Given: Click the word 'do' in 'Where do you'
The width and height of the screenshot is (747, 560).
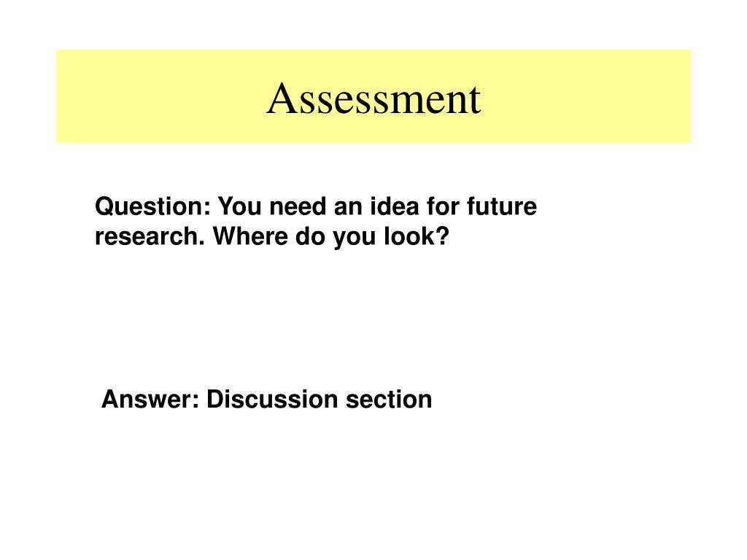Looking at the screenshot, I should point(309,236).
